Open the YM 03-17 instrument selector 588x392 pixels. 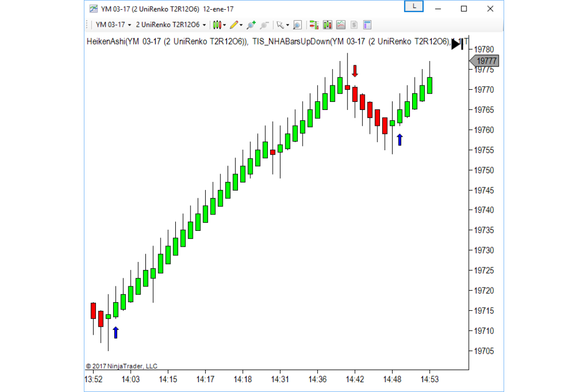click(113, 24)
